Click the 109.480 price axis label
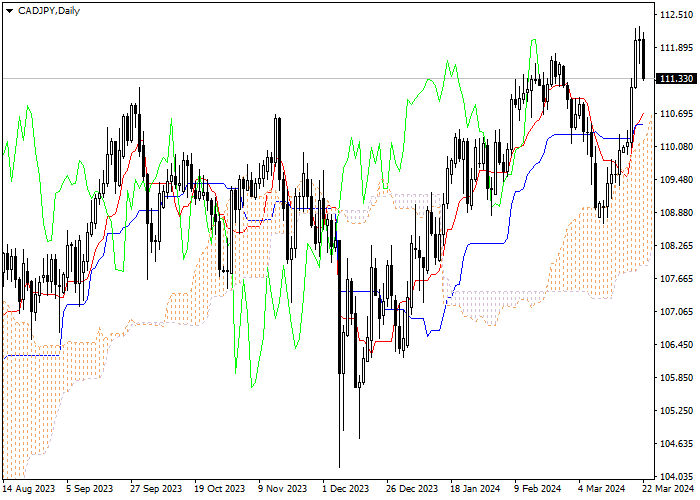Viewport: 700px width, 500px height. [x=677, y=179]
